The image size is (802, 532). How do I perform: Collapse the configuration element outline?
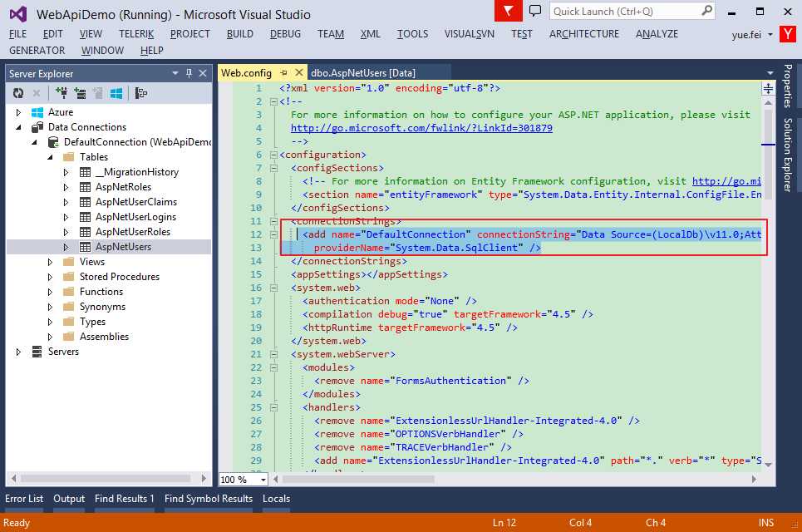point(273,155)
